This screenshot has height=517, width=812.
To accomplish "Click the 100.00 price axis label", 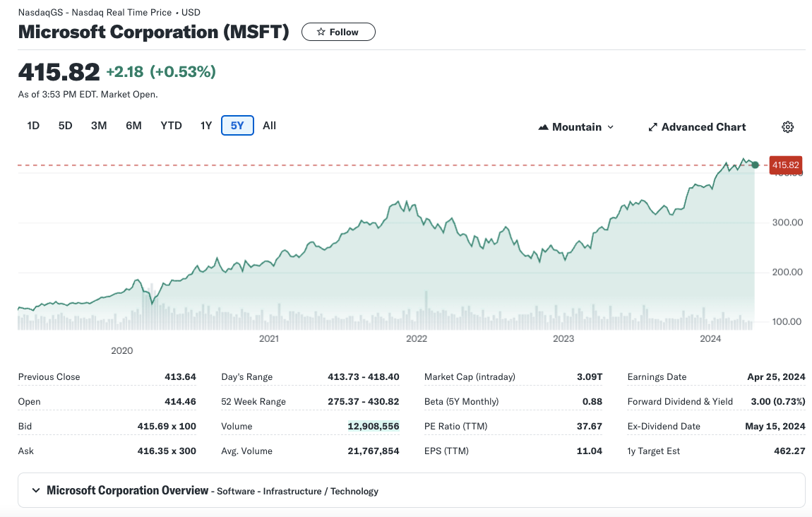I will [788, 321].
